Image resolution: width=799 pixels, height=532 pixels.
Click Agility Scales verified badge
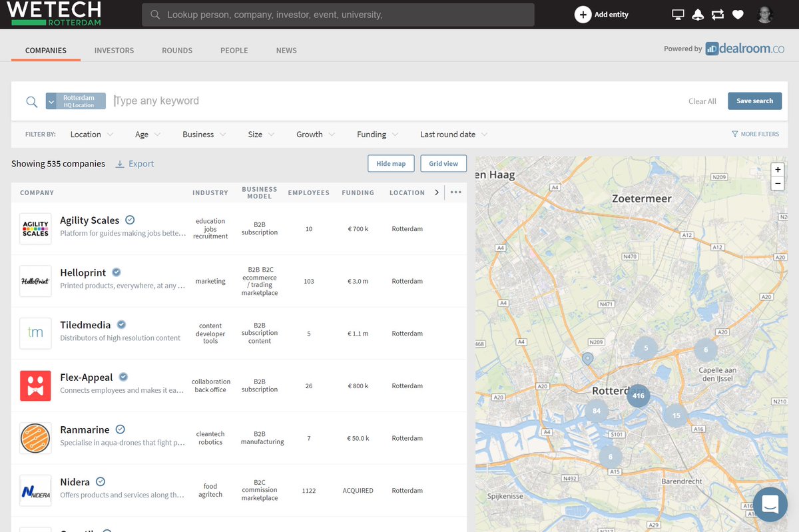pyautogui.click(x=131, y=220)
